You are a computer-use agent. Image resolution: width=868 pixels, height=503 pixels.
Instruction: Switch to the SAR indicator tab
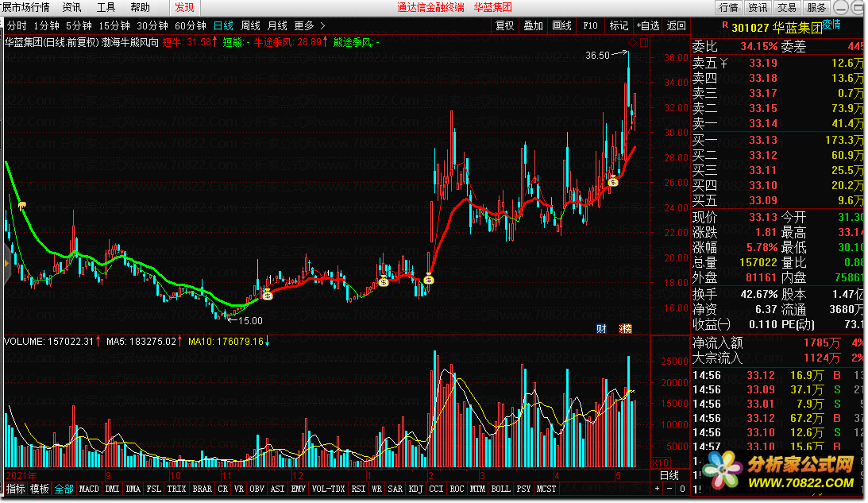pyautogui.click(x=395, y=489)
